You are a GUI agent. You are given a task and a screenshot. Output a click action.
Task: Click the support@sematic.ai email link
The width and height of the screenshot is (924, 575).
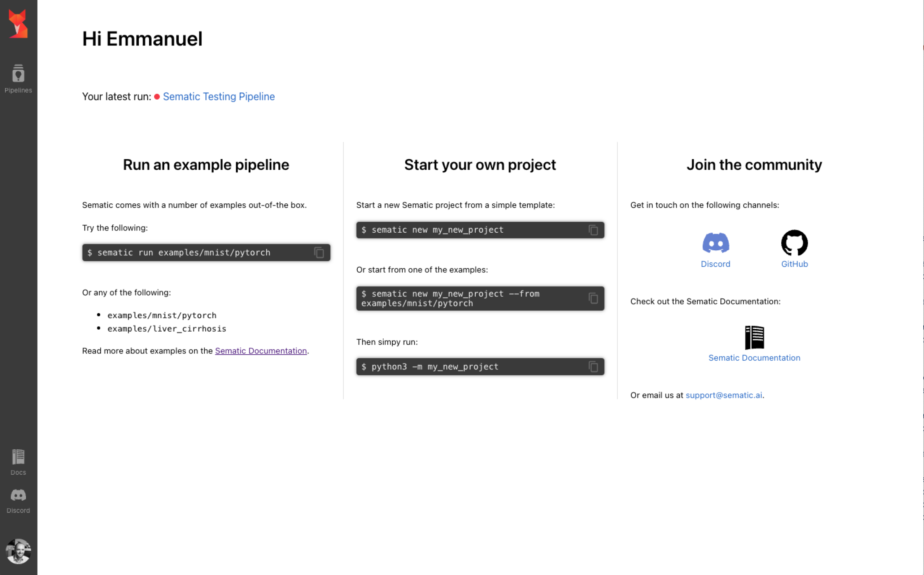coord(724,395)
